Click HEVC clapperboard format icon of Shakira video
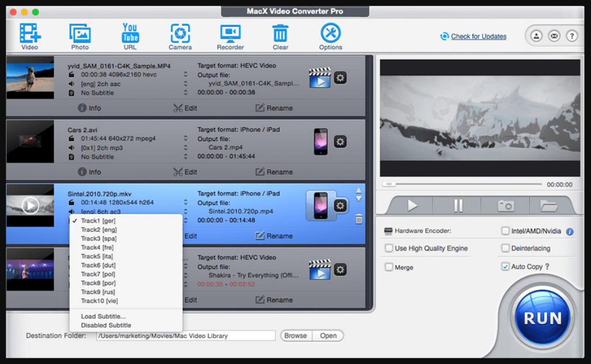 (x=320, y=269)
